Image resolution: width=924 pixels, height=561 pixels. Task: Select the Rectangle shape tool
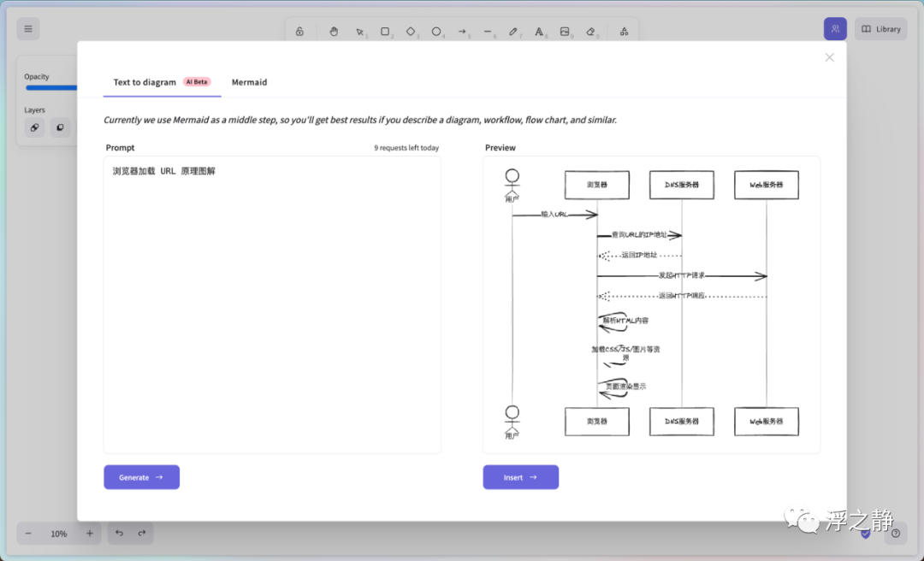385,32
